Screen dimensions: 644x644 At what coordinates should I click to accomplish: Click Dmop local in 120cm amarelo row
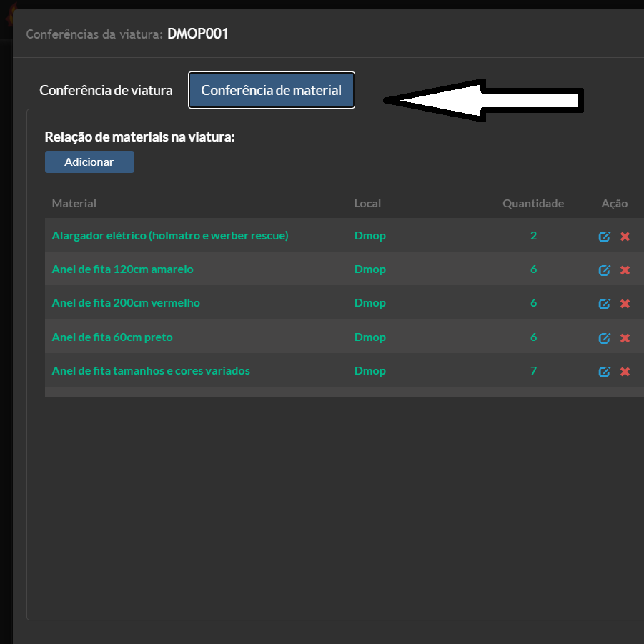click(370, 269)
